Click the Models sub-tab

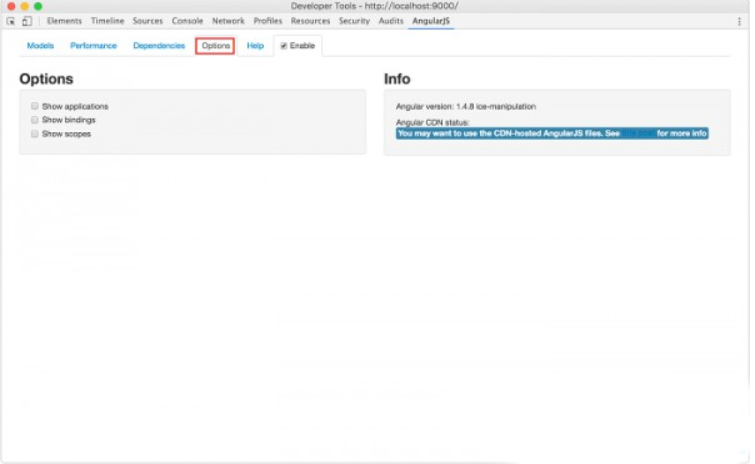40,46
